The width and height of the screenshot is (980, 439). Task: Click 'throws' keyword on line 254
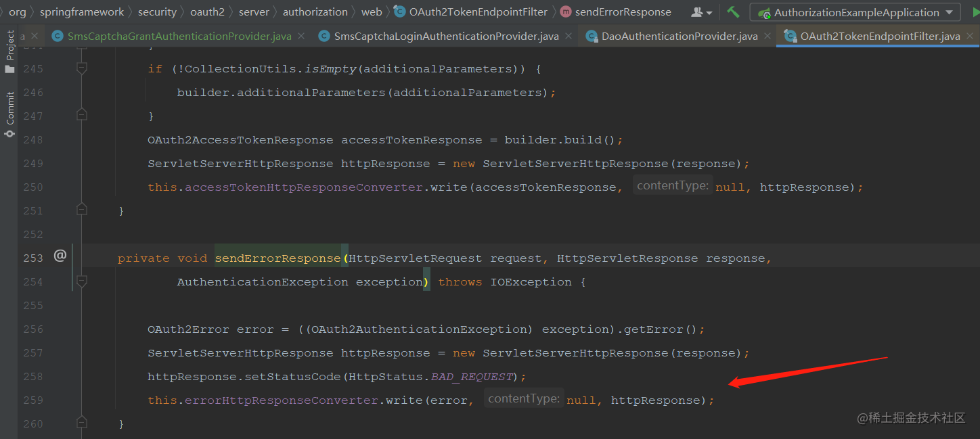(460, 282)
